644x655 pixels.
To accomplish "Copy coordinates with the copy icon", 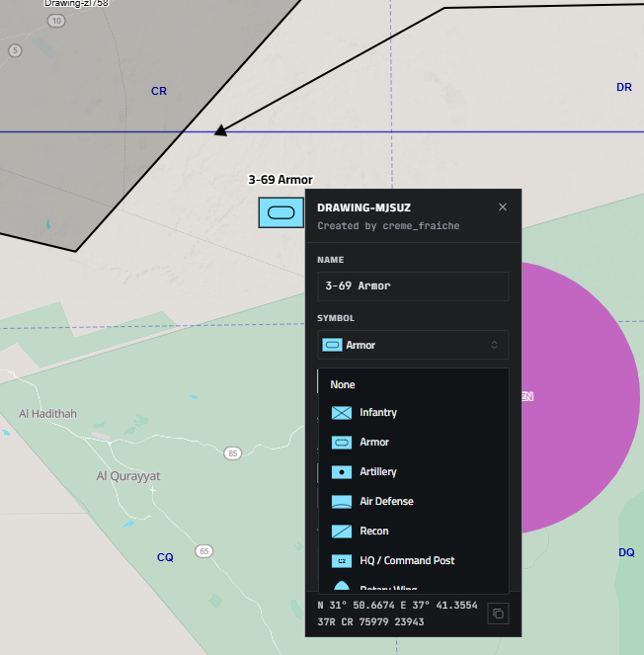I will (x=498, y=614).
